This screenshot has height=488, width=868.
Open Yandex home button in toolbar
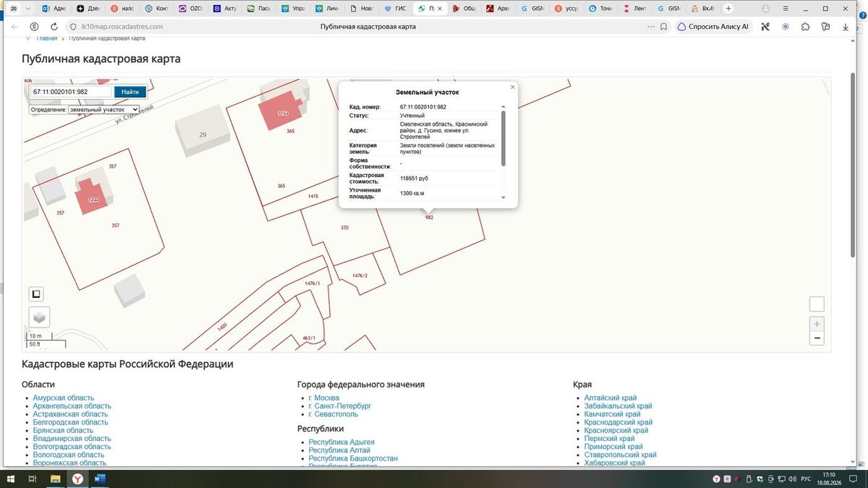pyautogui.click(x=34, y=27)
